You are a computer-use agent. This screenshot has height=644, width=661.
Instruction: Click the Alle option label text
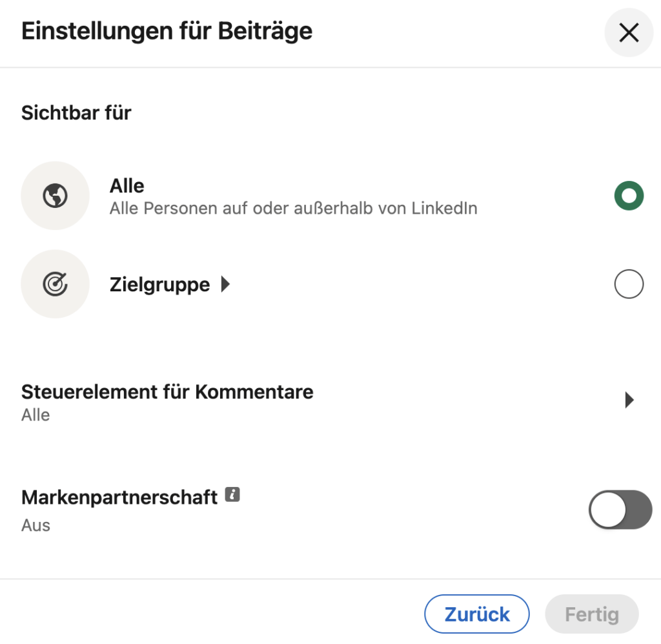pos(127,186)
